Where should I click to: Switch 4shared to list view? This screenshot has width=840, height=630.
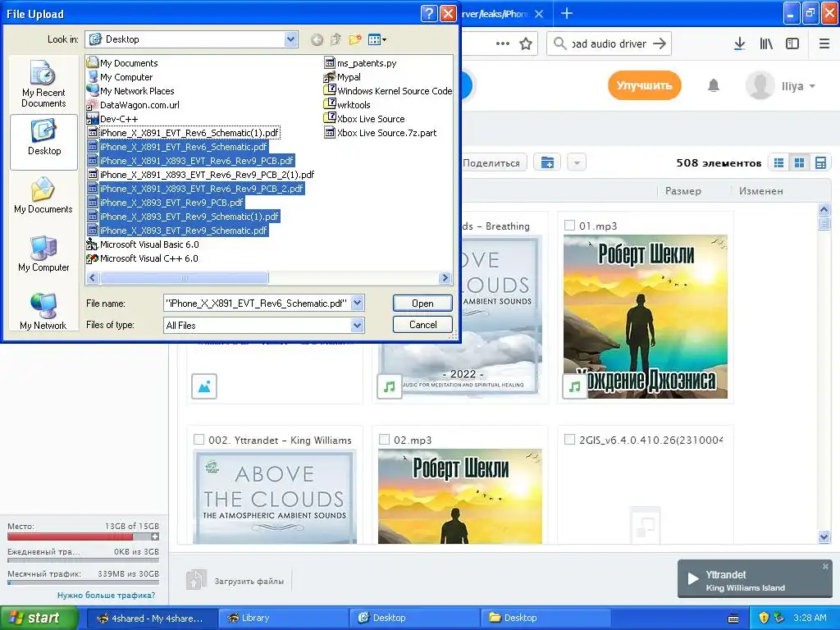(x=779, y=163)
